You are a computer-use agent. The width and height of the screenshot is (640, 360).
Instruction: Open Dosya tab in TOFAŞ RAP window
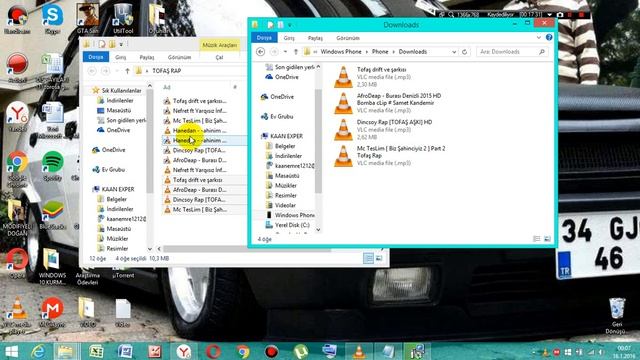(x=96, y=57)
